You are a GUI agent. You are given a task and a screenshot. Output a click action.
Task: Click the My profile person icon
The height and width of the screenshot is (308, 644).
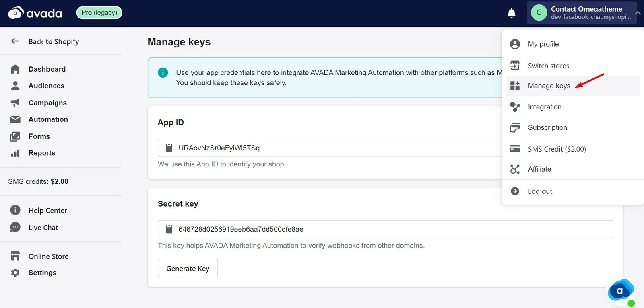click(515, 44)
